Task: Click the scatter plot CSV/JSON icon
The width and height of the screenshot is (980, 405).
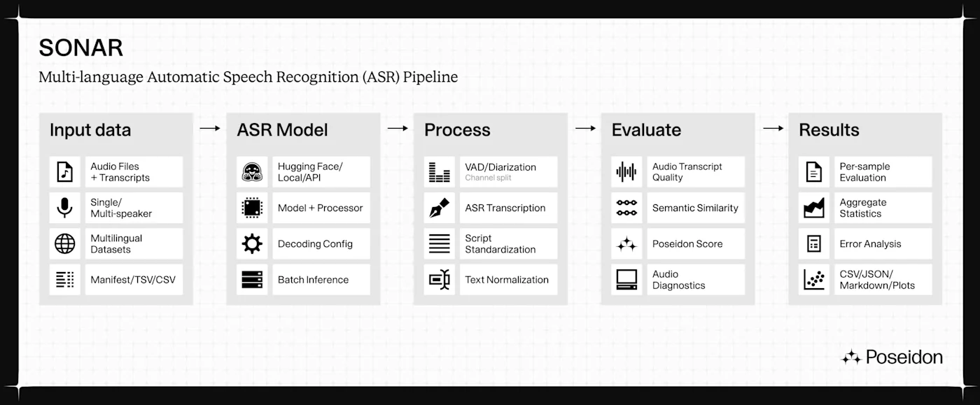Action: (814, 279)
